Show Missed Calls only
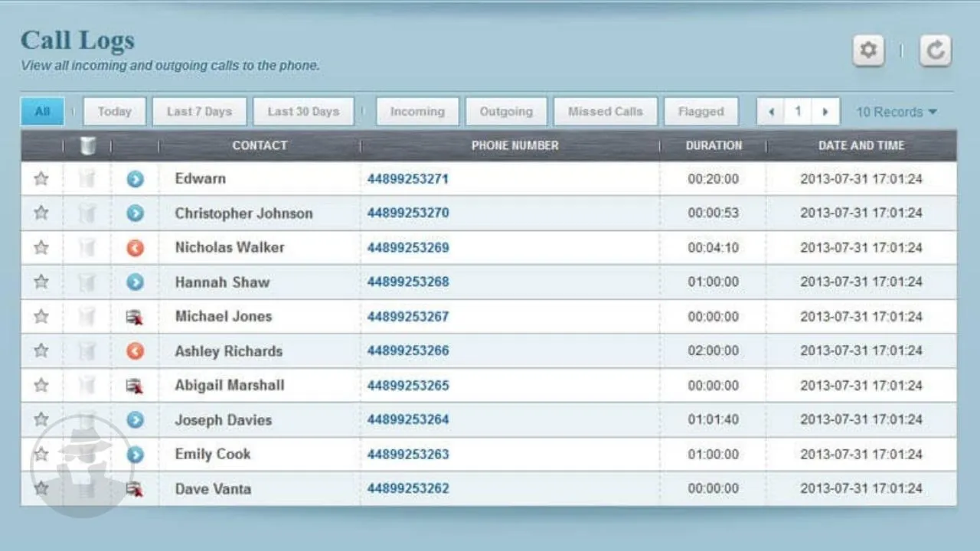 [x=606, y=112]
